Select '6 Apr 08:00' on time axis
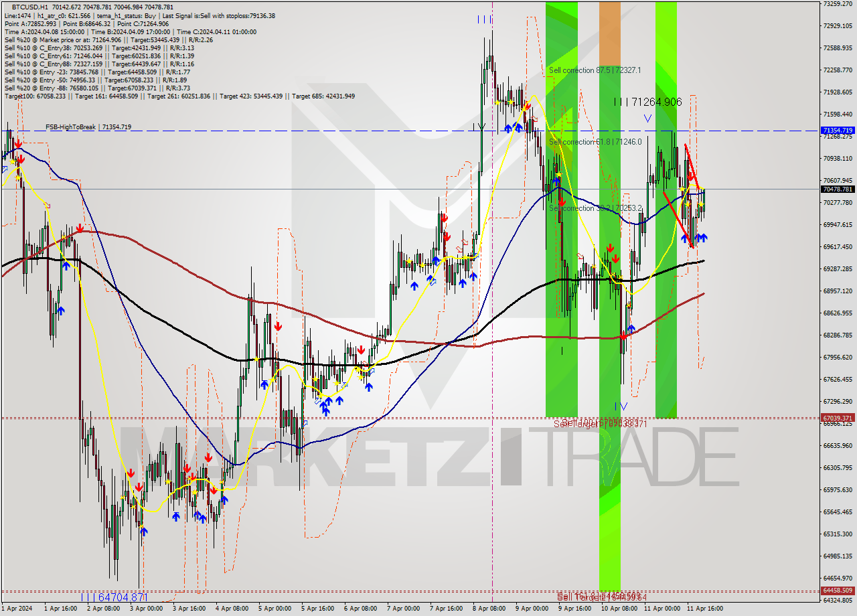Screen dimensions: 857x616 (x=360, y=609)
